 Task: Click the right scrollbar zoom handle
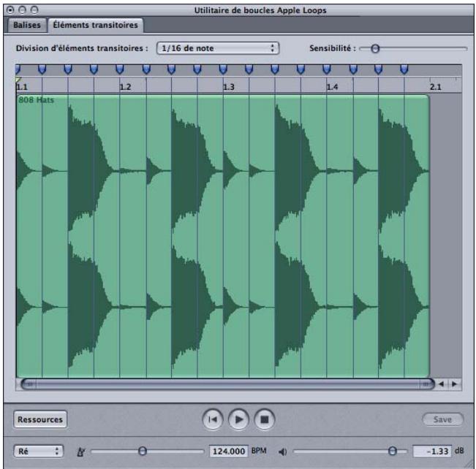click(426, 384)
